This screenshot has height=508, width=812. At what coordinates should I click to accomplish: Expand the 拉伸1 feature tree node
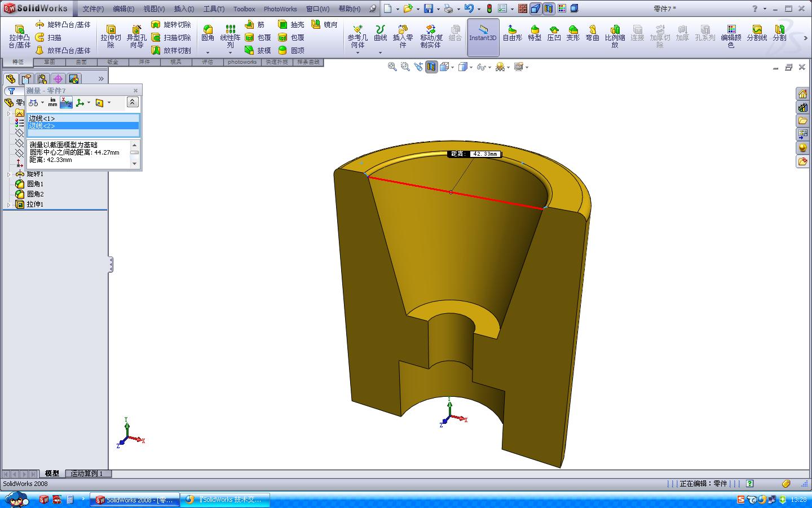[9, 204]
